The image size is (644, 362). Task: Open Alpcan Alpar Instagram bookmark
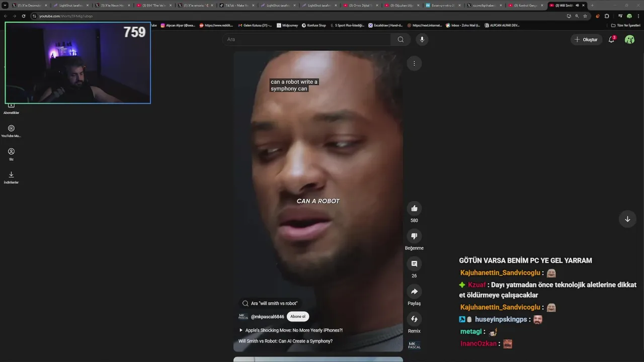click(x=178, y=25)
